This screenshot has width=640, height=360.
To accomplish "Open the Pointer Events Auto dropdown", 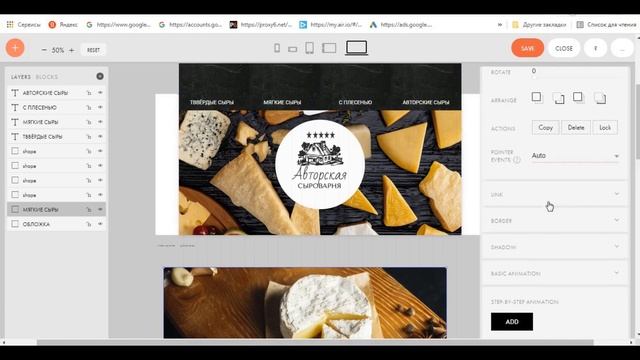I will click(x=575, y=156).
